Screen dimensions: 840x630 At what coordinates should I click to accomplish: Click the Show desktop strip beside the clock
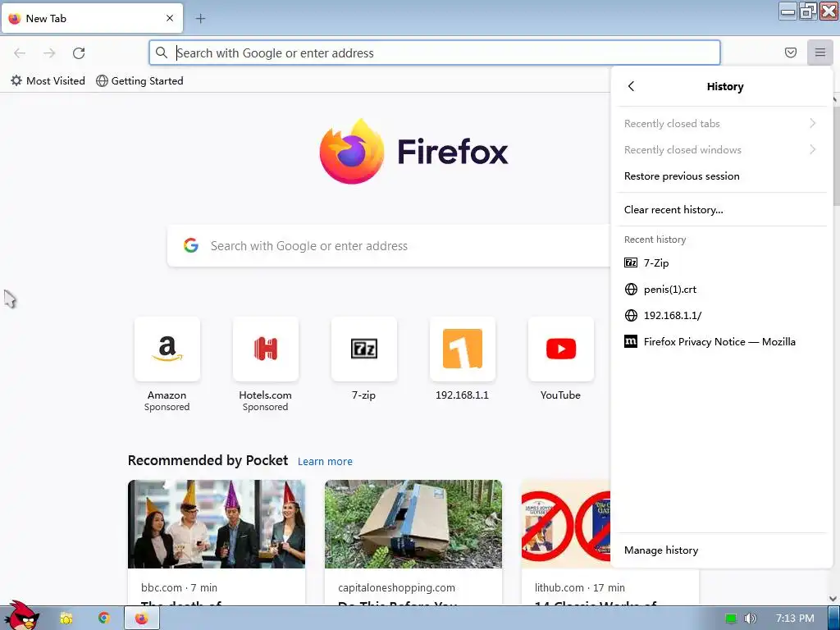833,619
